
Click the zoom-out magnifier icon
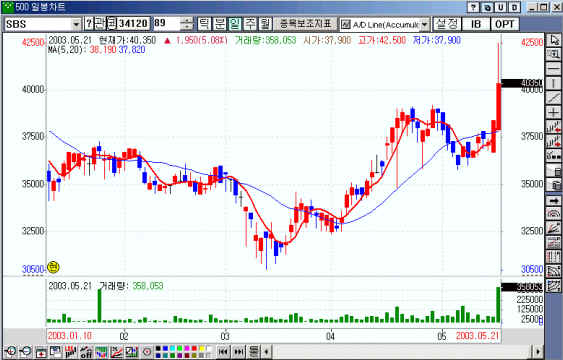(25, 352)
